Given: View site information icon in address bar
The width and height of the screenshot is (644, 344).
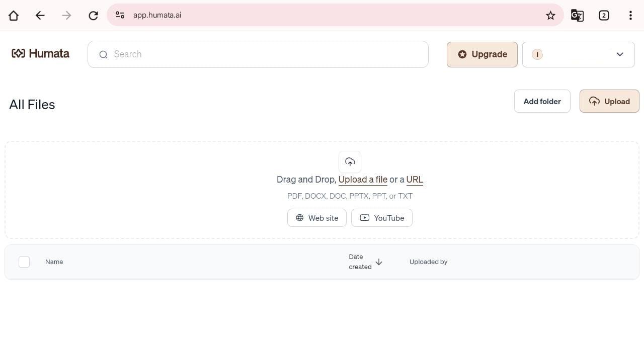Looking at the screenshot, I should [x=120, y=15].
